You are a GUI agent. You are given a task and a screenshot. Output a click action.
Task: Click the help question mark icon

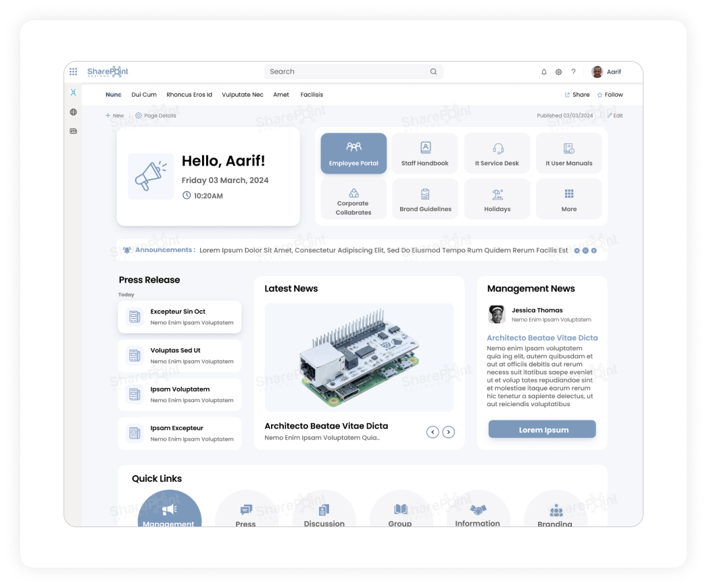pyautogui.click(x=573, y=72)
